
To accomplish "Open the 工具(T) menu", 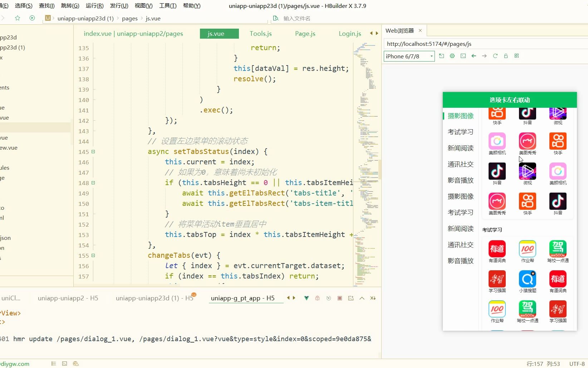I will click(168, 6).
